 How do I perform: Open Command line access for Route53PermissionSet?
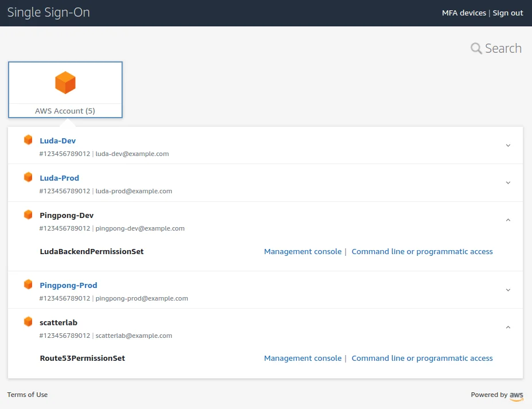(422, 359)
